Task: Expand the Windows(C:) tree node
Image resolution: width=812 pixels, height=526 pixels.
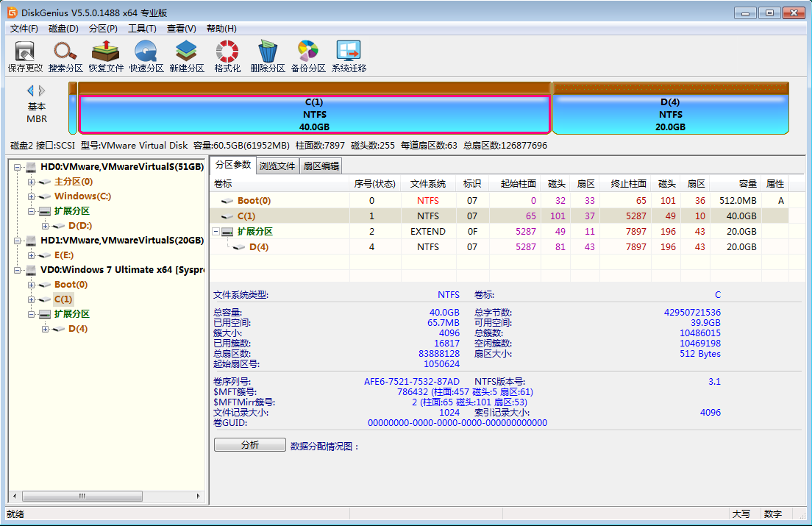Action: 31,196
